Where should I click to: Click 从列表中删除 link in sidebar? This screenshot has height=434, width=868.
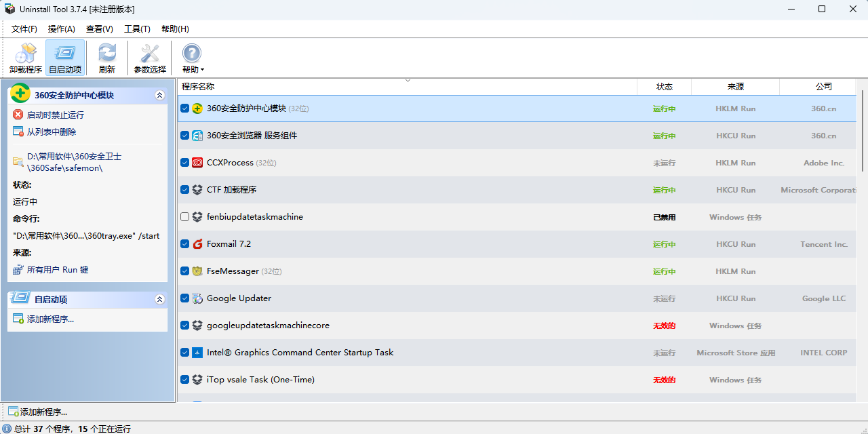pyautogui.click(x=51, y=132)
